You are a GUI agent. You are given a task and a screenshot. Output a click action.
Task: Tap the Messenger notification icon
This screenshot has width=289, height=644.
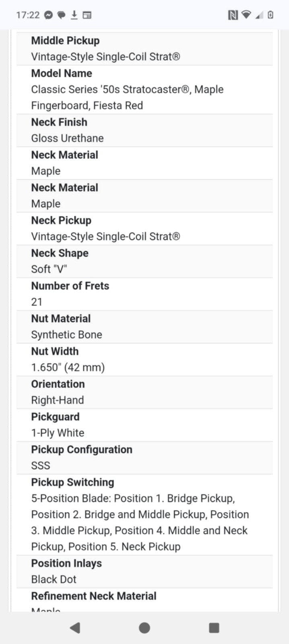coord(48,15)
